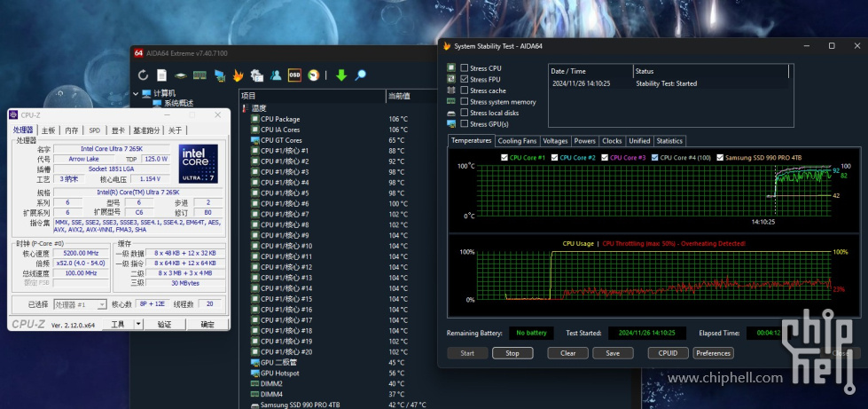Image resolution: width=868 pixels, height=409 pixels.
Task: Open the 显卡 tab in CPU-Z
Action: (x=118, y=130)
